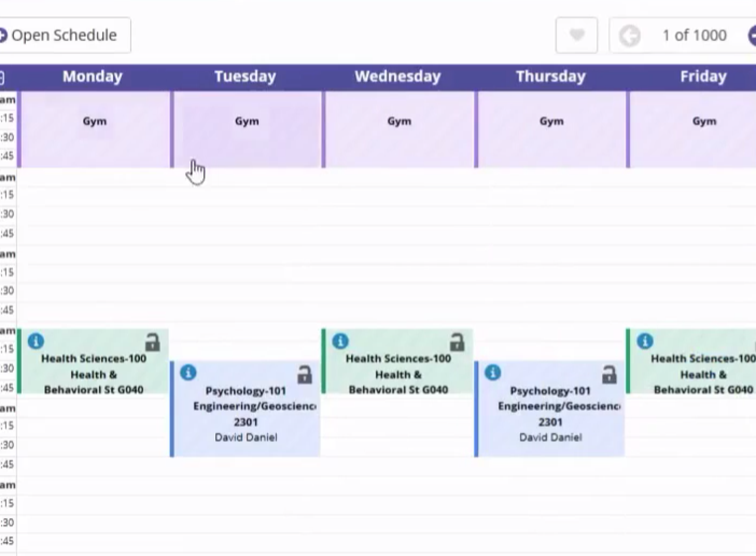Open info for Friday Health Sciences-100
The image size is (756, 556).
tap(645, 341)
